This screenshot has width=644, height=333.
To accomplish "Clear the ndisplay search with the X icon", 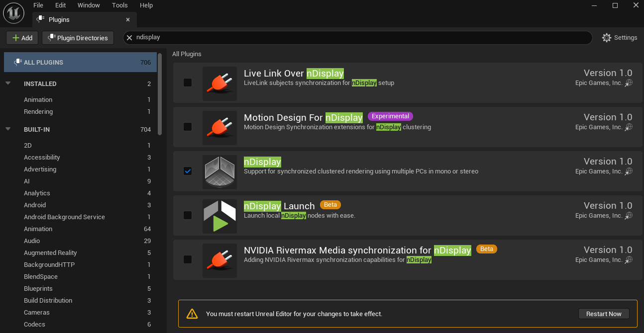I will click(x=129, y=38).
